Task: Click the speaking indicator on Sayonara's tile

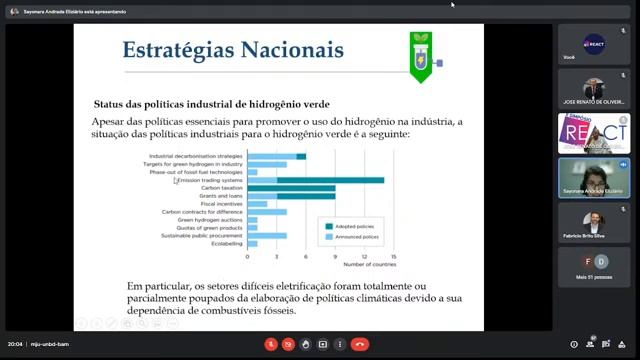Action: [x=623, y=164]
